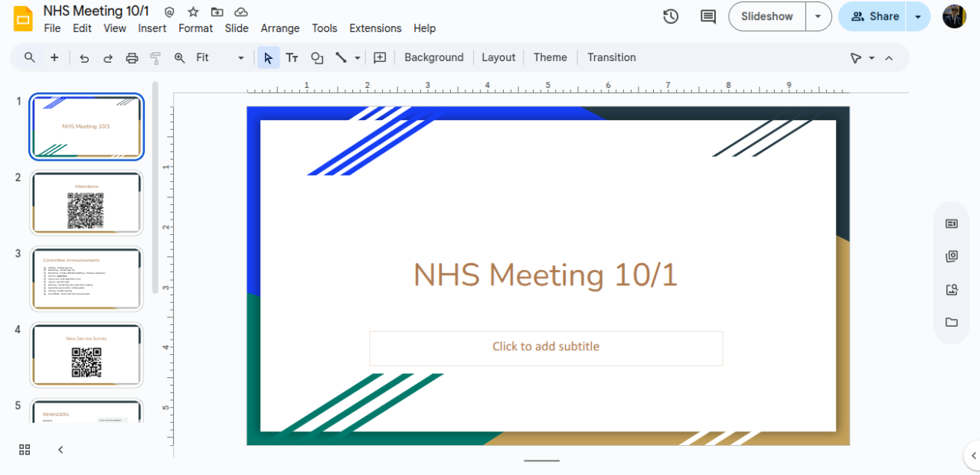Open the File menu
Screen dimensions: 980x475
pyautogui.click(x=52, y=28)
